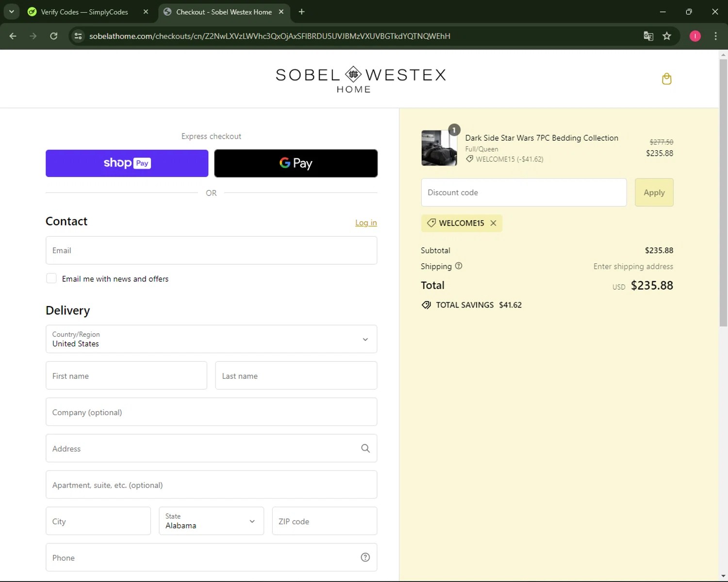Open a new browser tab

[301, 12]
